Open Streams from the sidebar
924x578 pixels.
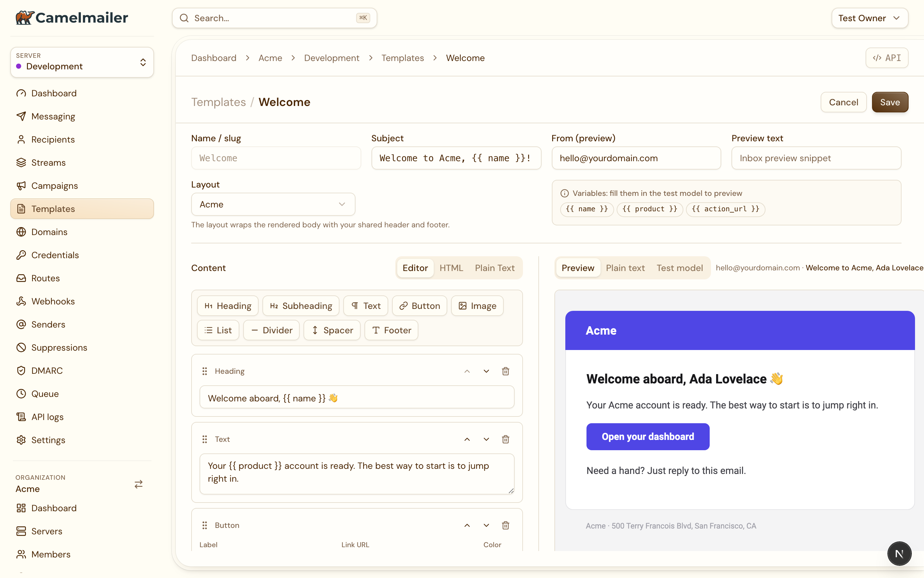coord(82,162)
